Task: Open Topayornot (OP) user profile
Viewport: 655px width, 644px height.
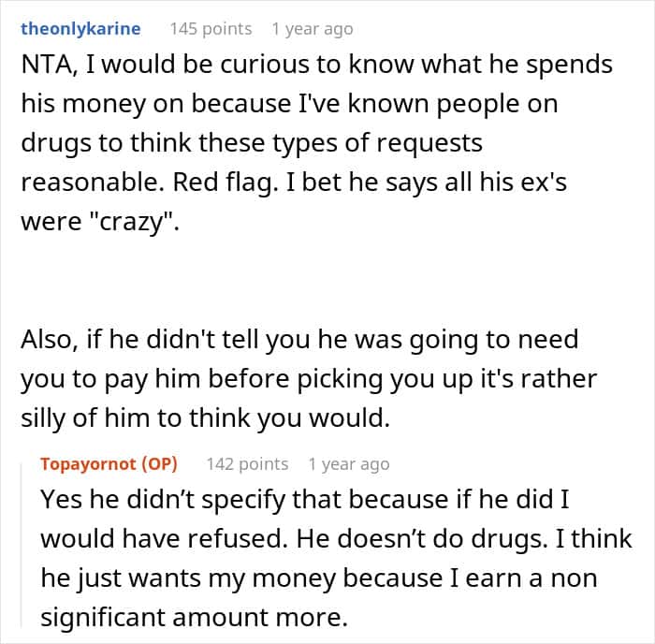Action: coord(109,464)
